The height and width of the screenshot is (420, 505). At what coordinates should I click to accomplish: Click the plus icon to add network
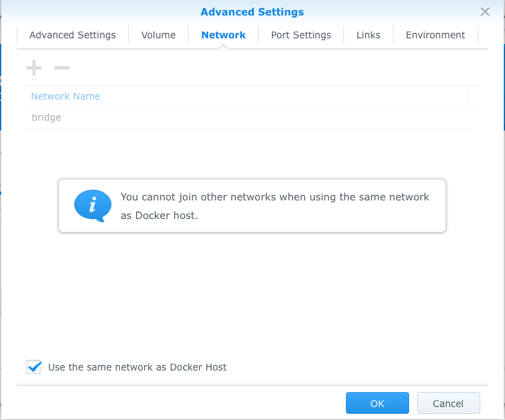point(34,67)
